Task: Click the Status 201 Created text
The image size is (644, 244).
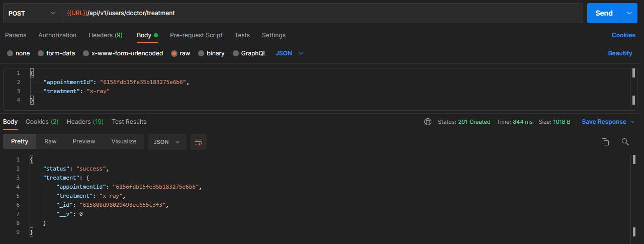Action: [x=464, y=122]
